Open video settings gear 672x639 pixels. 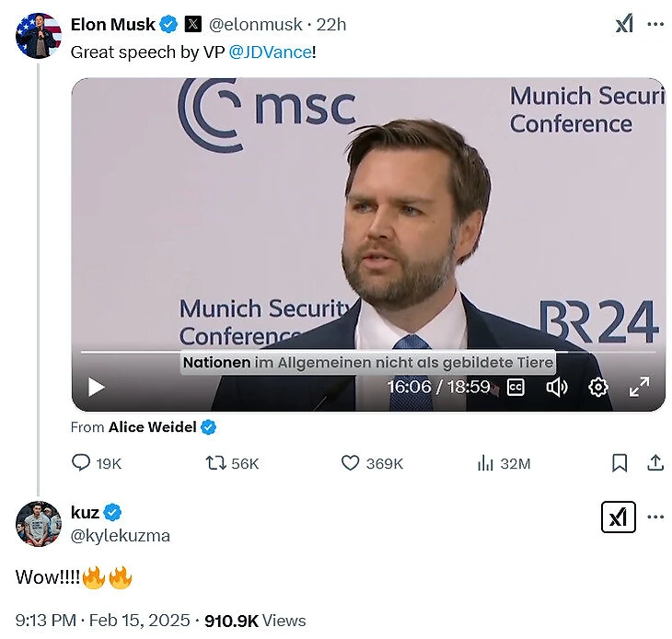point(598,388)
